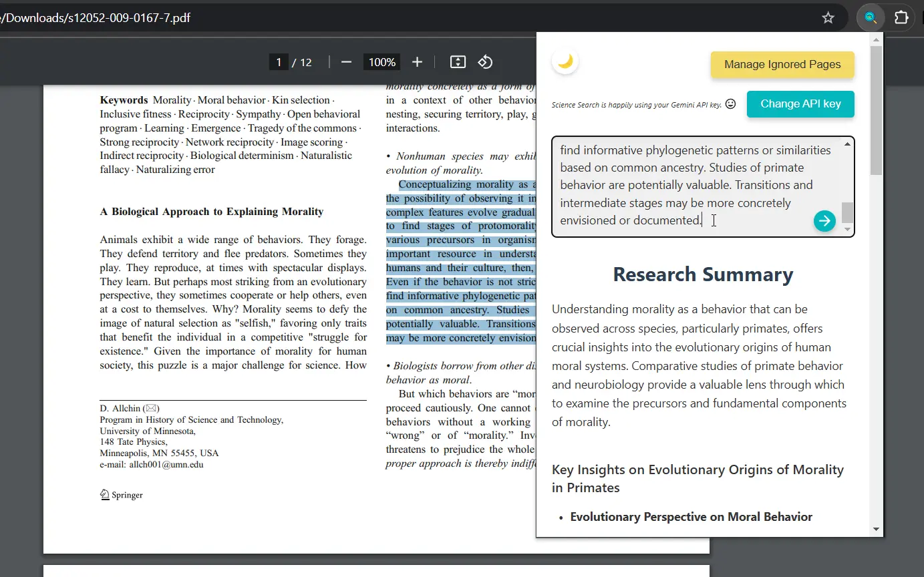924x577 pixels.
Task: Click the popup panel scrollbar thumb
Action: (876, 110)
